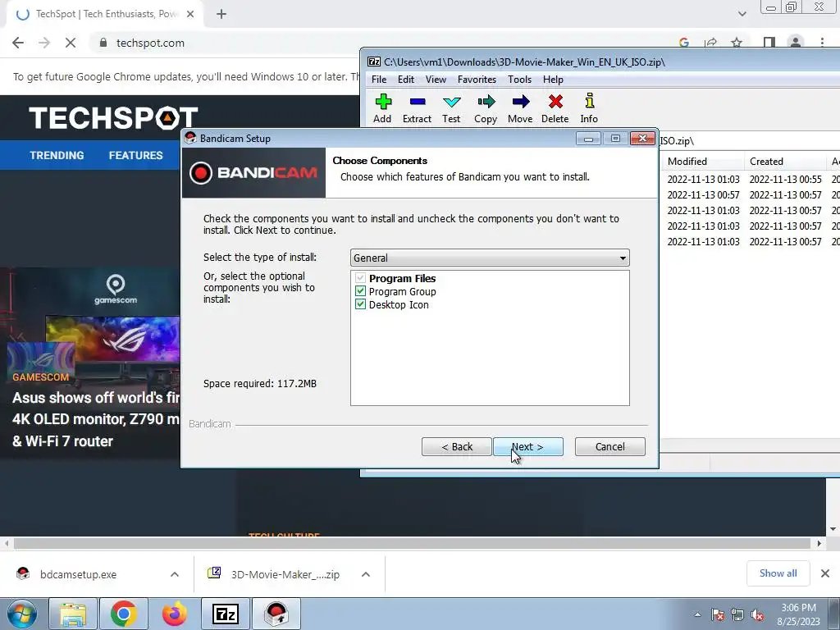This screenshot has width=840, height=630.
Task: Click Next in Bandicam Setup
Action: pos(528,447)
